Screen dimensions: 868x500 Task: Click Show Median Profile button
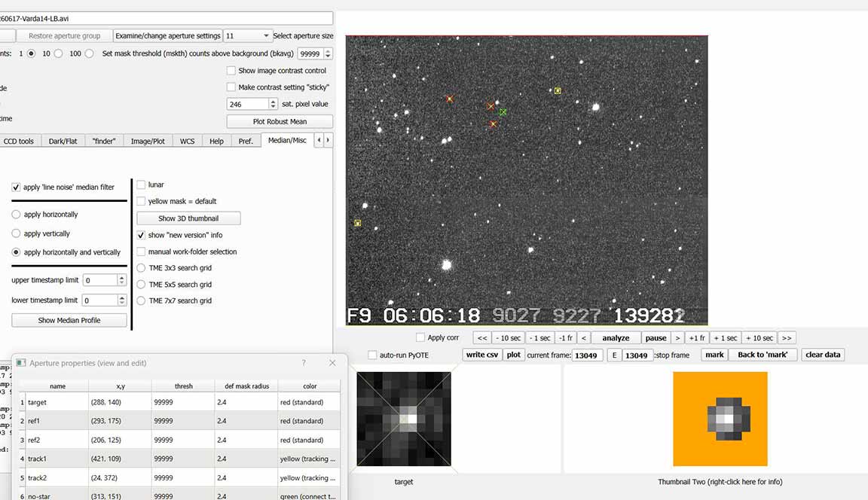(69, 320)
